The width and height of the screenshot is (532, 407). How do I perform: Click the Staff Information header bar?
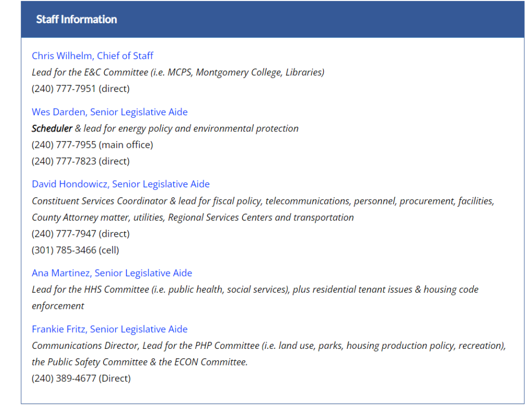tap(272, 19)
